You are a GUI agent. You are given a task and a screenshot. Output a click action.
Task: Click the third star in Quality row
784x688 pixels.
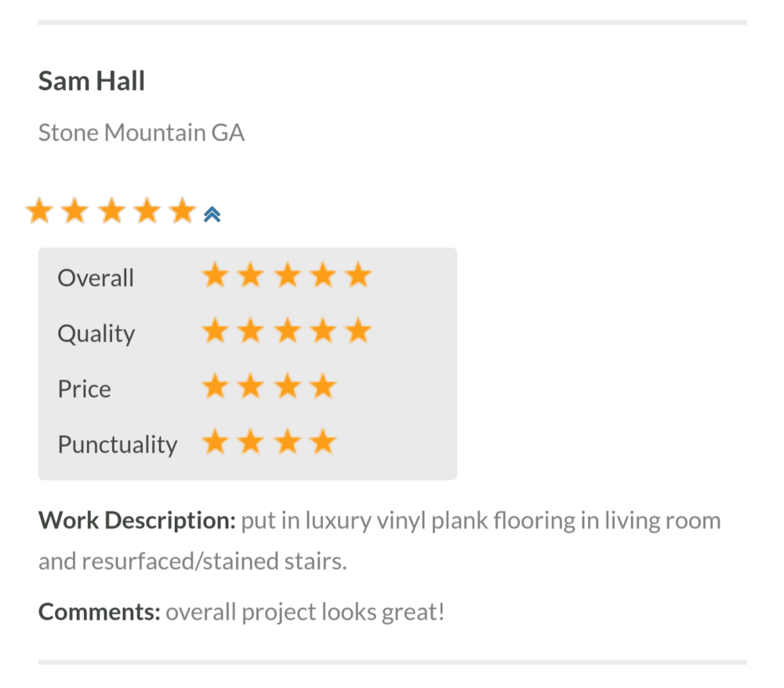pos(286,331)
